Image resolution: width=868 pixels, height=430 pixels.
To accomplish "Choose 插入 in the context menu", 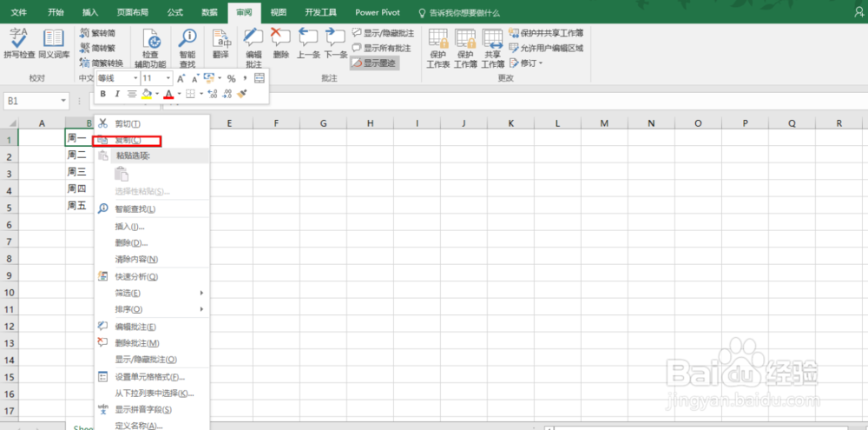I will click(x=152, y=226).
